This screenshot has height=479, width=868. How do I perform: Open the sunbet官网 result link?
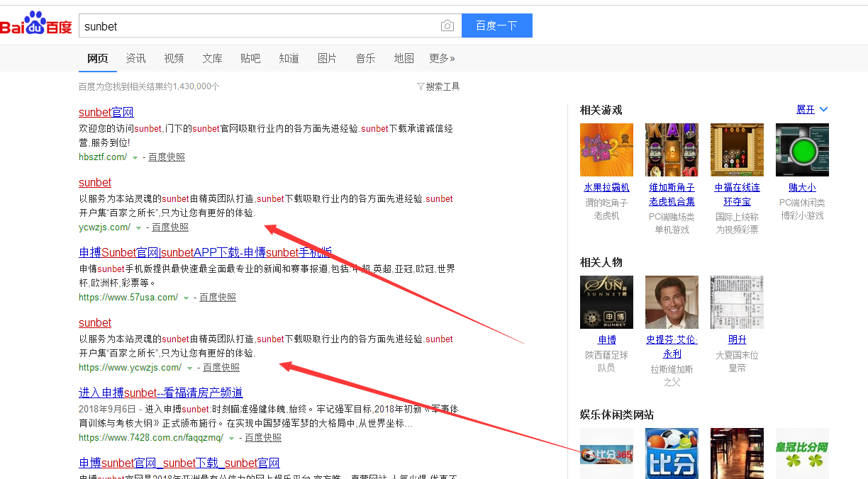click(x=106, y=113)
